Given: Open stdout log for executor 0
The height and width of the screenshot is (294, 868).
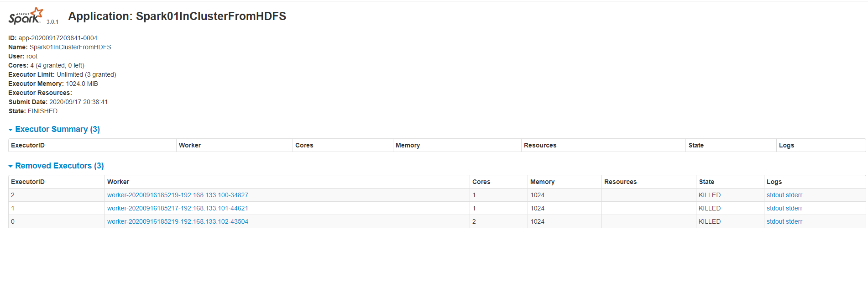Looking at the screenshot, I should pos(775,221).
